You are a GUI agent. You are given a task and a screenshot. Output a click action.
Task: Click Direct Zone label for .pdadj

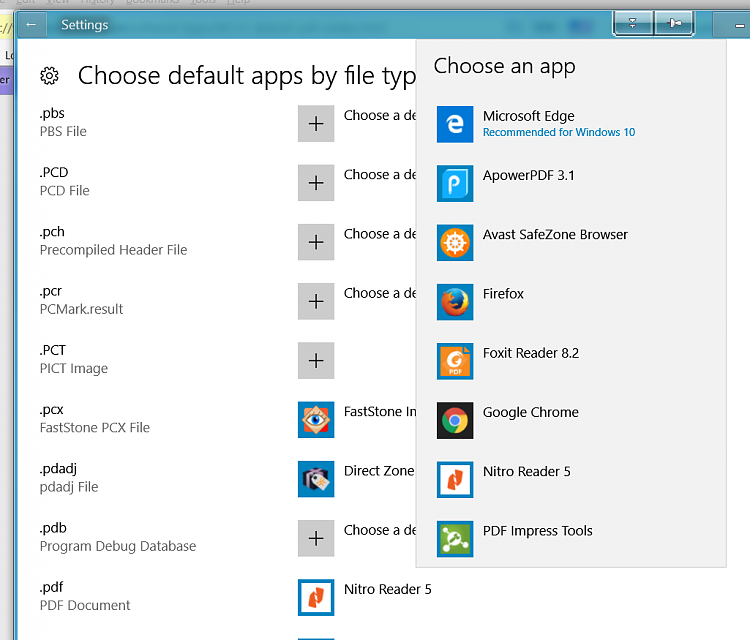[379, 471]
